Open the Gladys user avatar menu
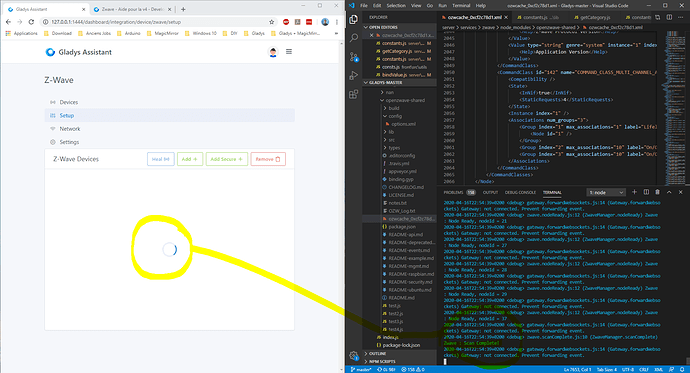The height and width of the screenshot is (373, 690). coord(273,52)
